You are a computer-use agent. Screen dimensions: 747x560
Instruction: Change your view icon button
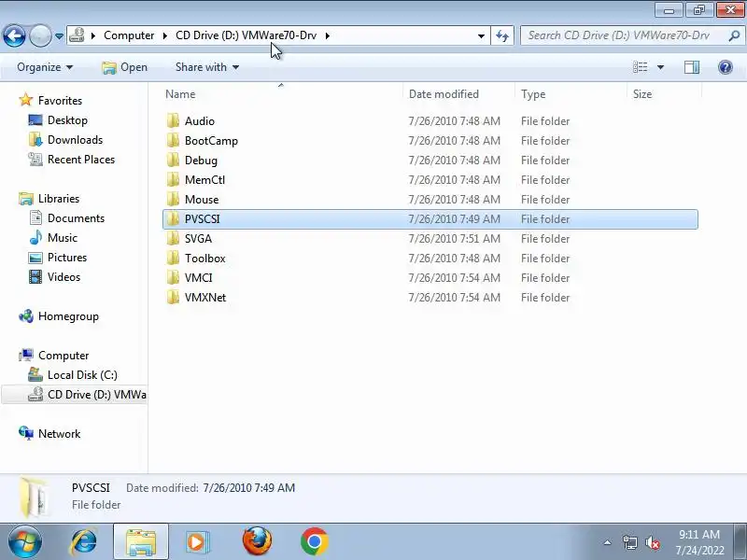coord(641,67)
